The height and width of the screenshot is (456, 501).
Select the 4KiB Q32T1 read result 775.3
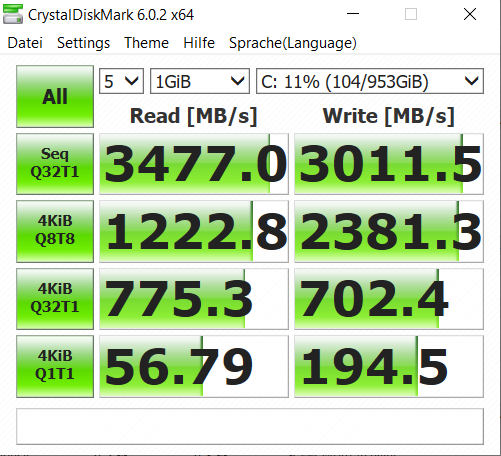(194, 299)
